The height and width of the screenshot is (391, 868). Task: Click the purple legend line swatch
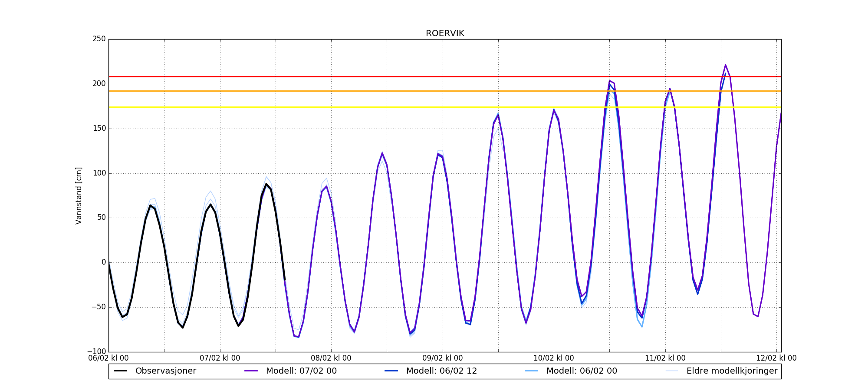click(x=251, y=371)
